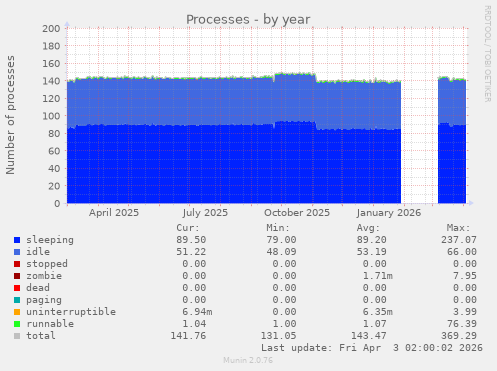Click the total legend color swatch
The width and height of the screenshot is (497, 371).
tap(17, 336)
